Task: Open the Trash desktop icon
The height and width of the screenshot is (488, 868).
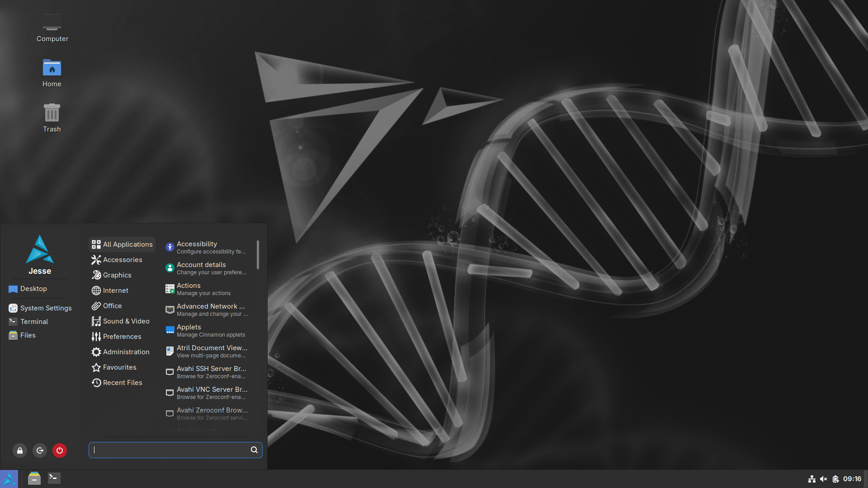Action: coord(52,118)
